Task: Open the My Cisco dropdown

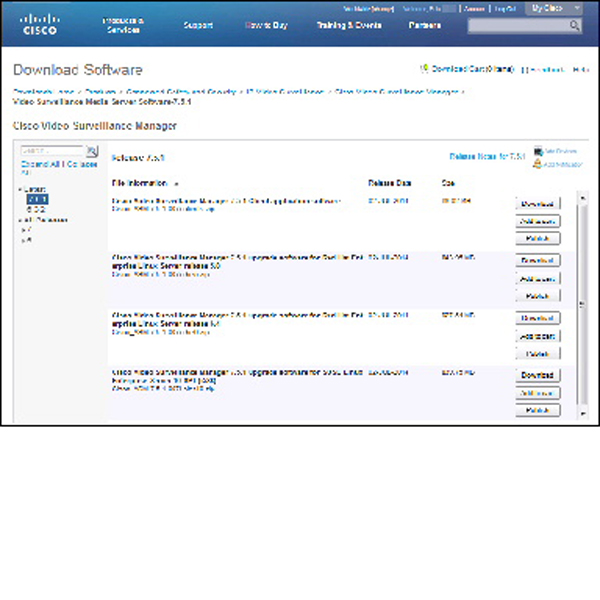Action: click(554, 8)
